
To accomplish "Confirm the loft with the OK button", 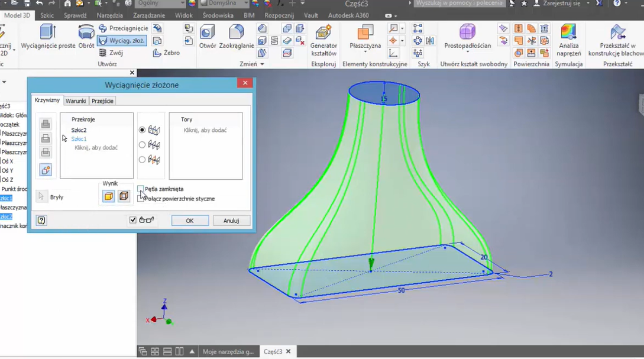I will click(x=190, y=221).
